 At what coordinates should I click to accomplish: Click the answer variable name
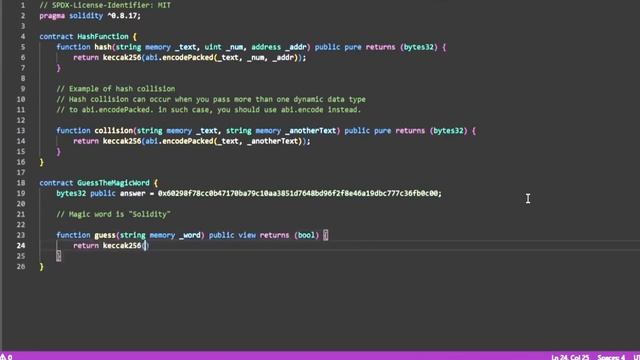pyautogui.click(x=133, y=193)
